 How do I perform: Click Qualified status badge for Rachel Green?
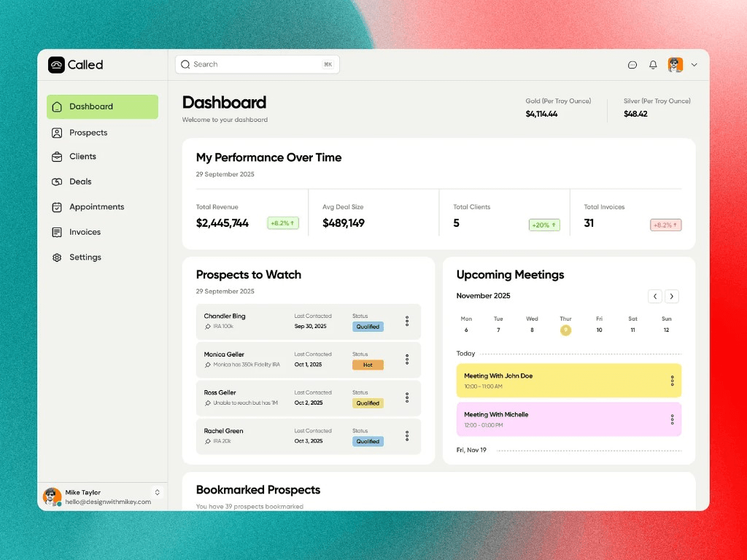[368, 441]
